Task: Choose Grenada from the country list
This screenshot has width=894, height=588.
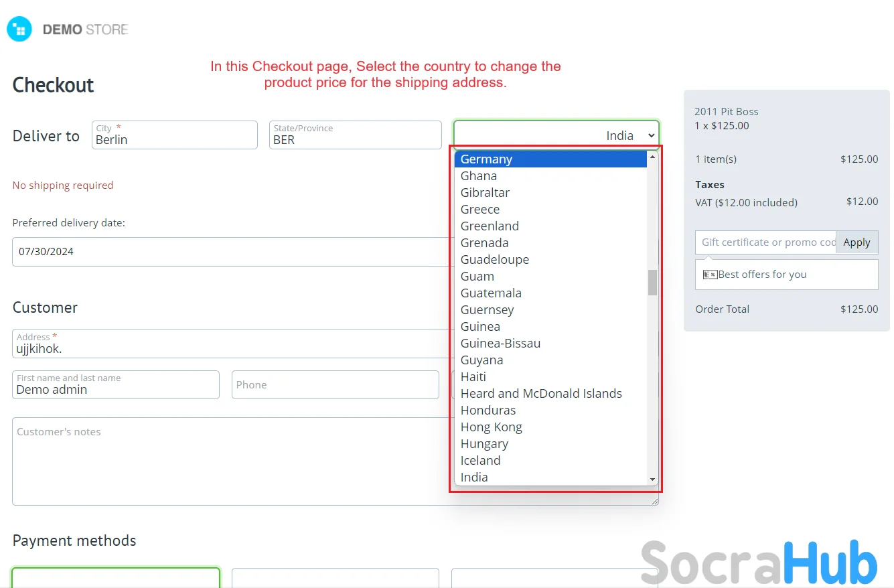Action: click(x=550, y=242)
